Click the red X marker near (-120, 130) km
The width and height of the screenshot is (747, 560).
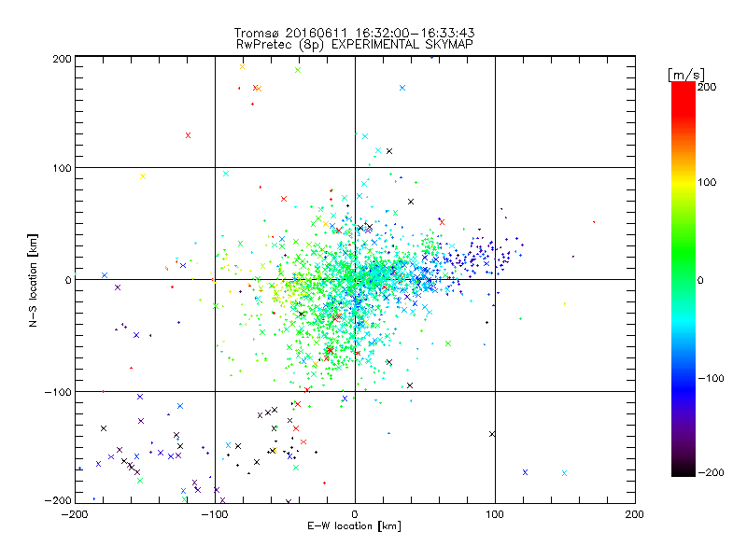click(189, 135)
